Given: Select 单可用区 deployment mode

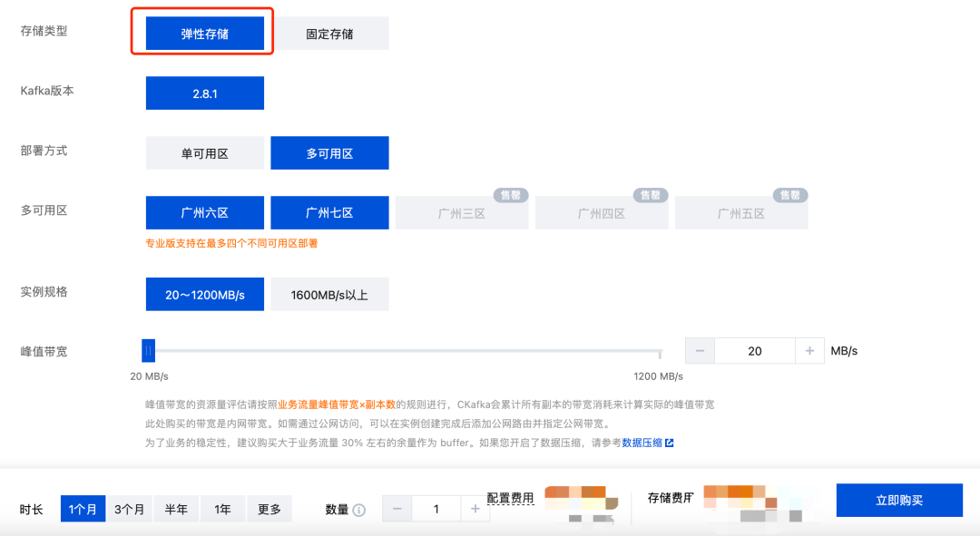Looking at the screenshot, I should click(205, 153).
